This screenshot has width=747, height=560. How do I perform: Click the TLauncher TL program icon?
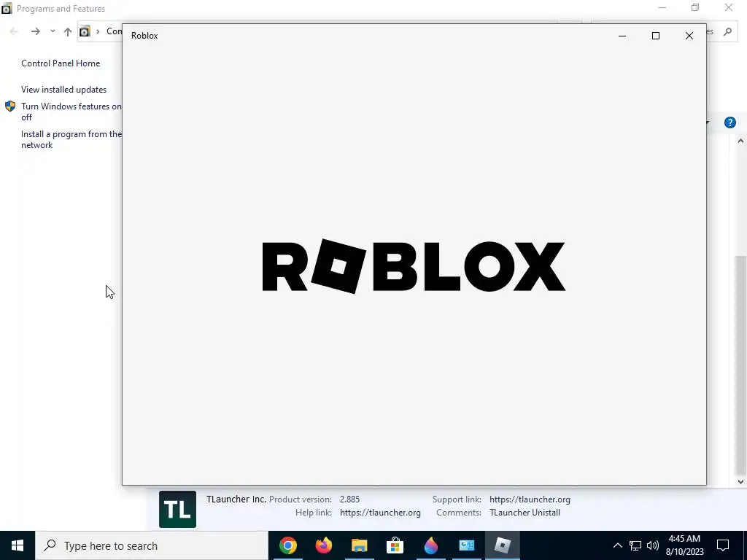[177, 509]
